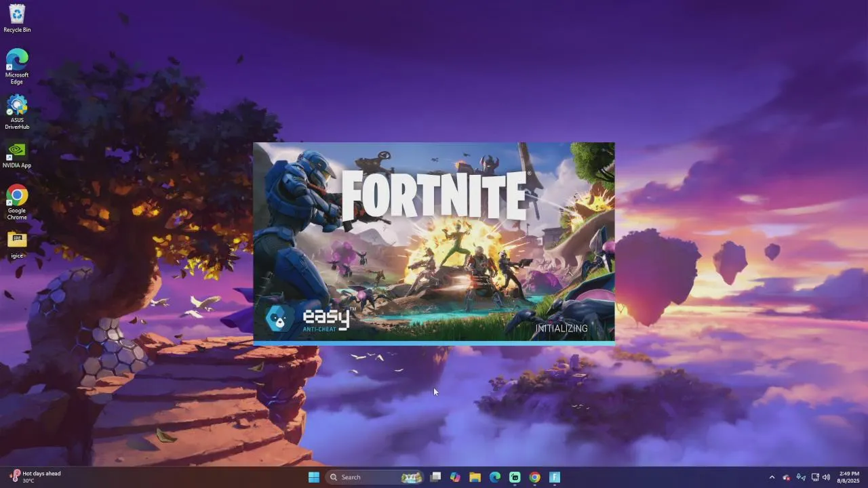The width and height of the screenshot is (868, 488).
Task: Show hidden system tray icons
Action: tap(772, 477)
